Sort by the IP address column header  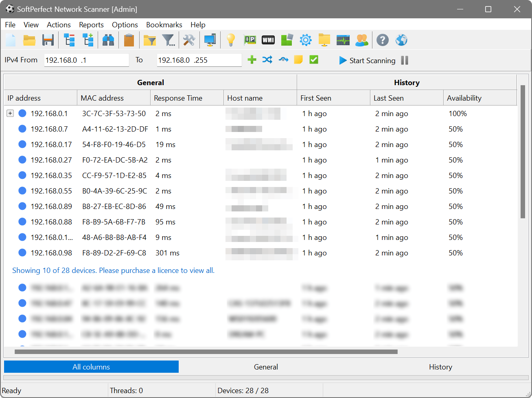[x=41, y=98]
